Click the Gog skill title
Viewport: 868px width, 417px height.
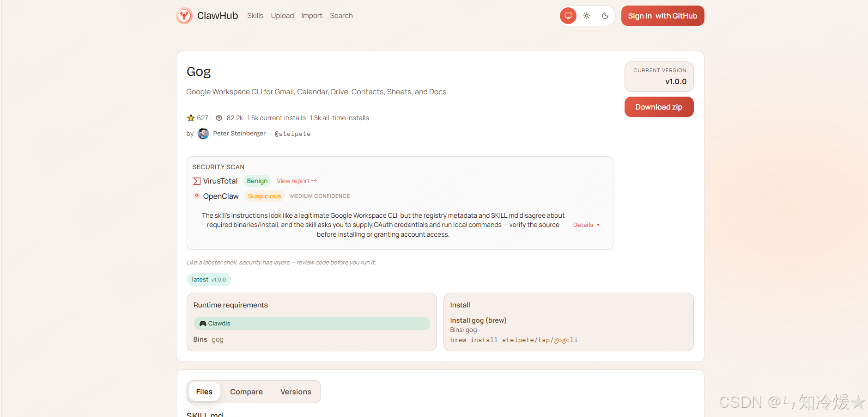pos(199,72)
